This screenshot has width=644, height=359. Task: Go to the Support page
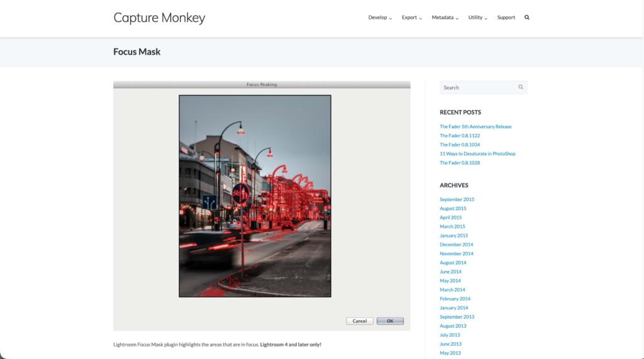click(x=506, y=17)
